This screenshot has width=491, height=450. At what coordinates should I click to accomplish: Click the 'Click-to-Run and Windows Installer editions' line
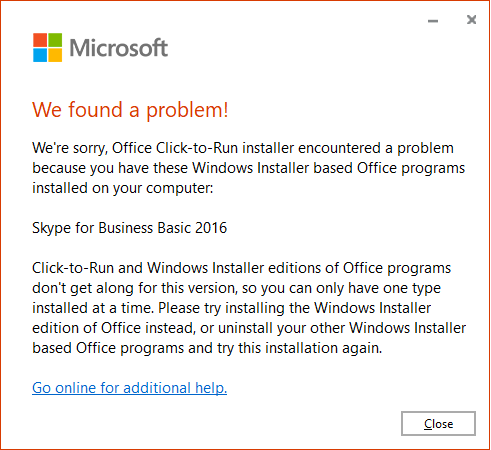coord(241,268)
